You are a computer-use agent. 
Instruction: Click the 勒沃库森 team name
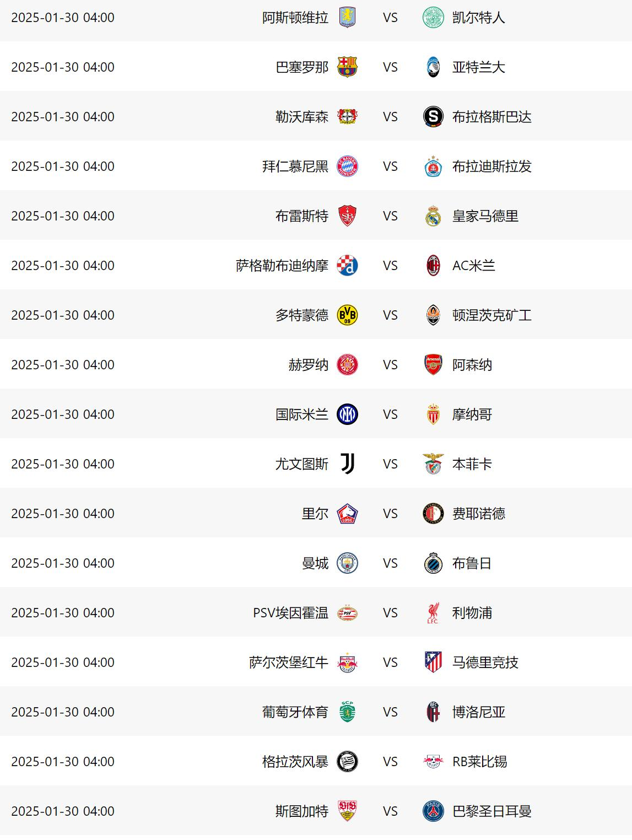[x=302, y=117]
